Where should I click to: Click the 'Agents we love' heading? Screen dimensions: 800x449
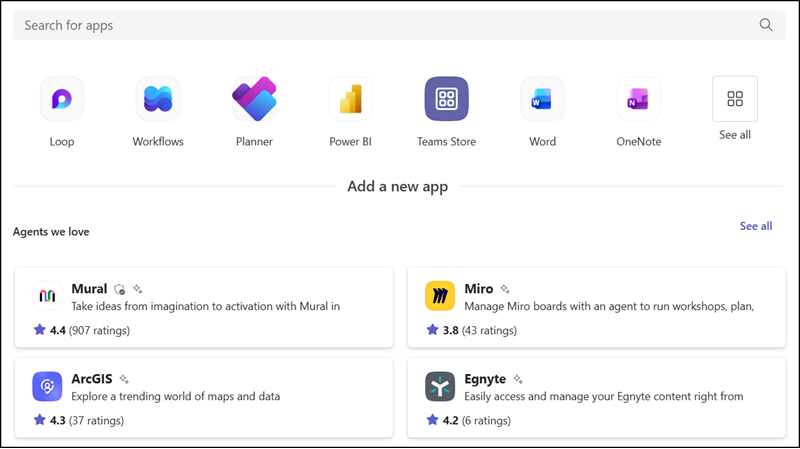[51, 232]
